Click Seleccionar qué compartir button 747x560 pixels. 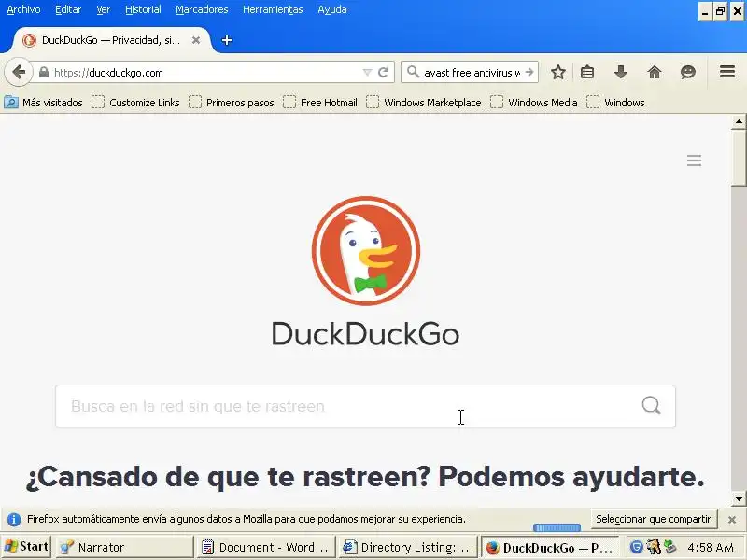[653, 519]
